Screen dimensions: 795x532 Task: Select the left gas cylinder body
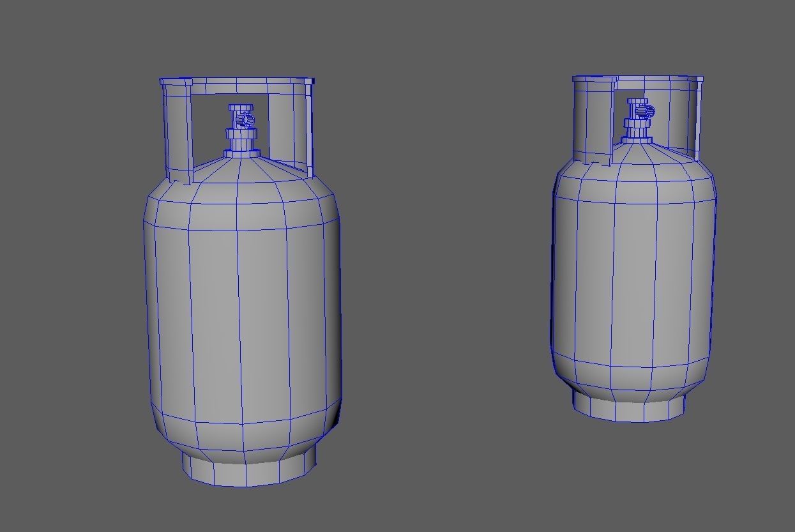[x=241, y=310]
